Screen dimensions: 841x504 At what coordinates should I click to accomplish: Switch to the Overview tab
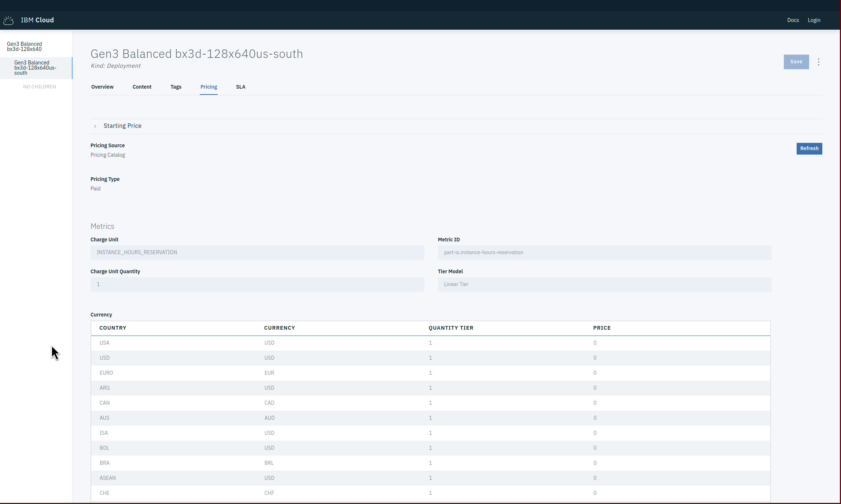point(102,87)
